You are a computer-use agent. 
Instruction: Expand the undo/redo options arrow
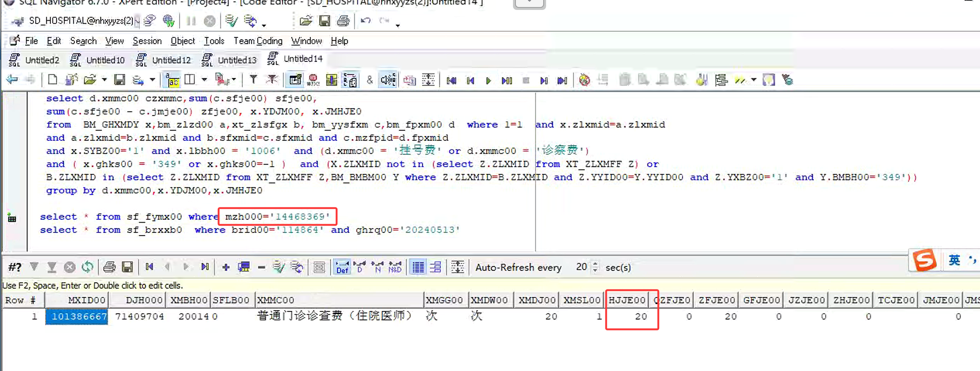point(397,25)
